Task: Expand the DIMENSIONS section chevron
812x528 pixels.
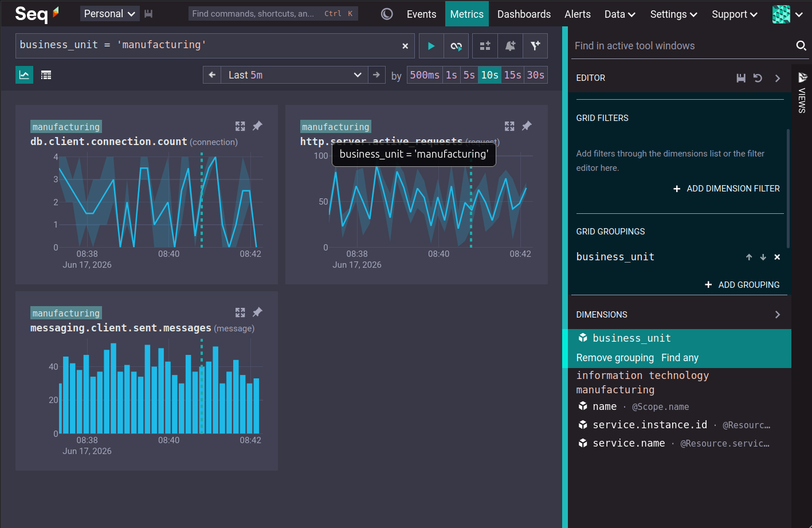Action: point(778,315)
